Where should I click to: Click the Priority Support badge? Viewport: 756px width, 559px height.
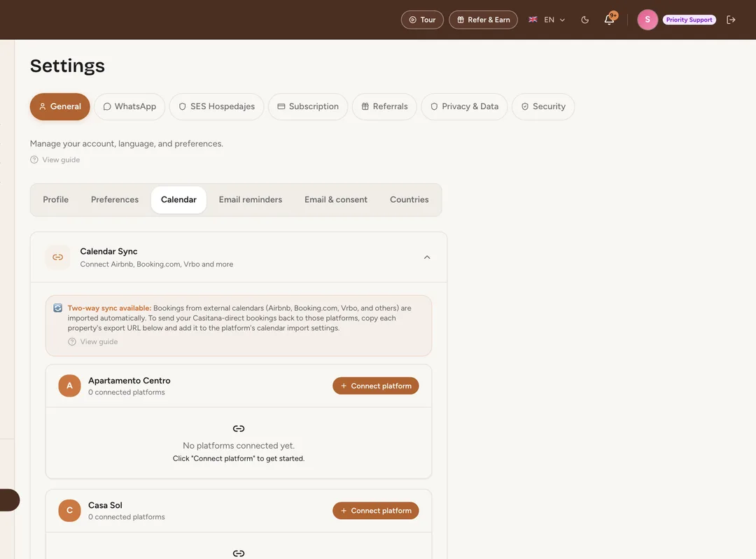point(689,20)
